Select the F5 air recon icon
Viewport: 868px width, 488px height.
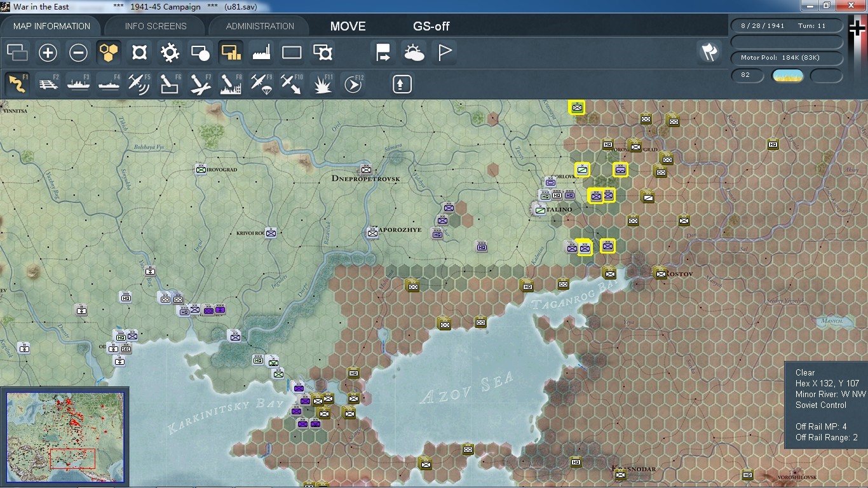pos(139,84)
